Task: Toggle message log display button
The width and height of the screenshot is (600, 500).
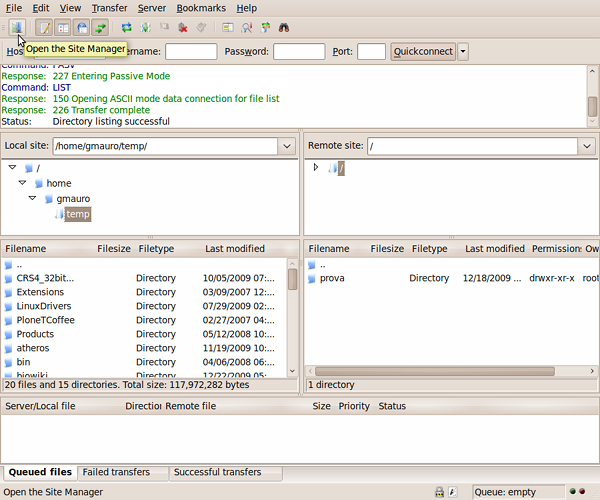Action: (x=45, y=28)
